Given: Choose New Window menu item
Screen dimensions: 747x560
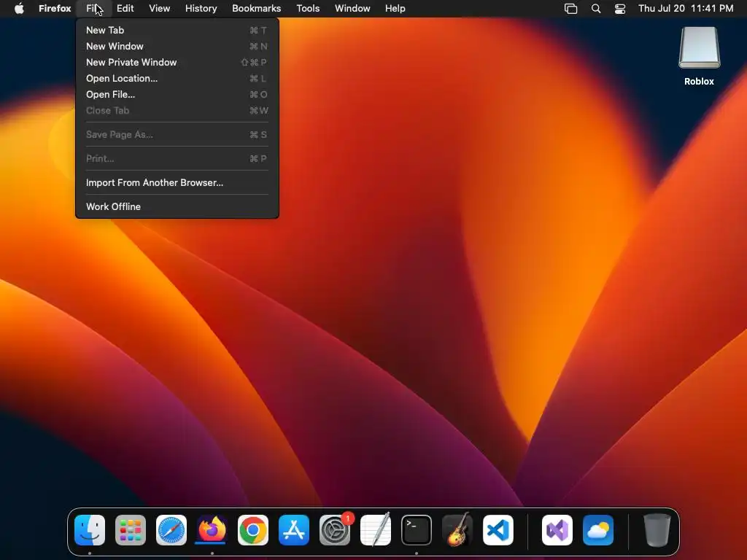Looking at the screenshot, I should coord(177,46).
